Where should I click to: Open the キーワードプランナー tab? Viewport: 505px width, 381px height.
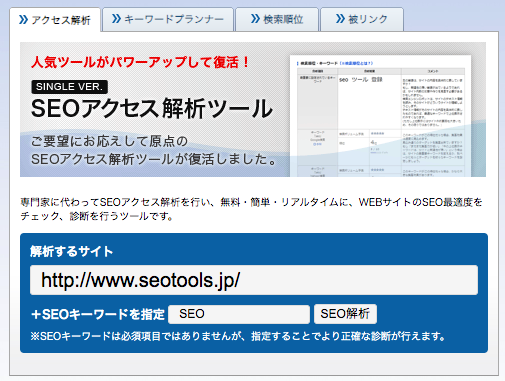168,19
